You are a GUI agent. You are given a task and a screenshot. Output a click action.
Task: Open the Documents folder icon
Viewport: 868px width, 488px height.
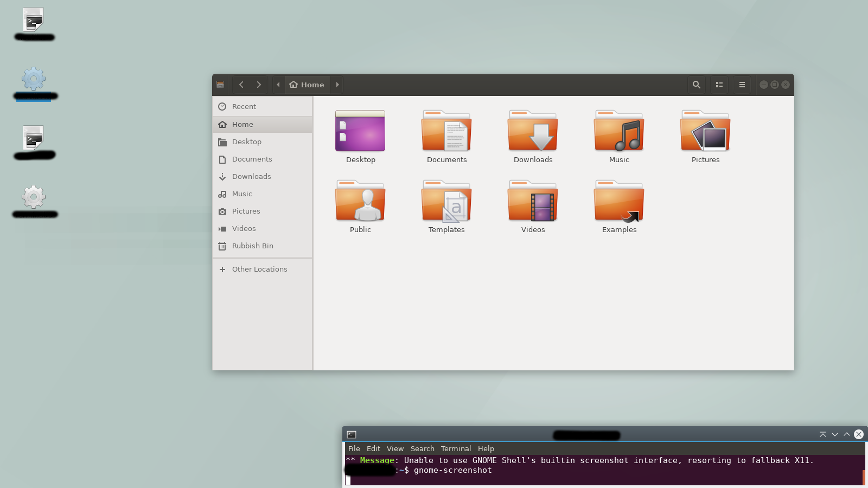[446, 131]
